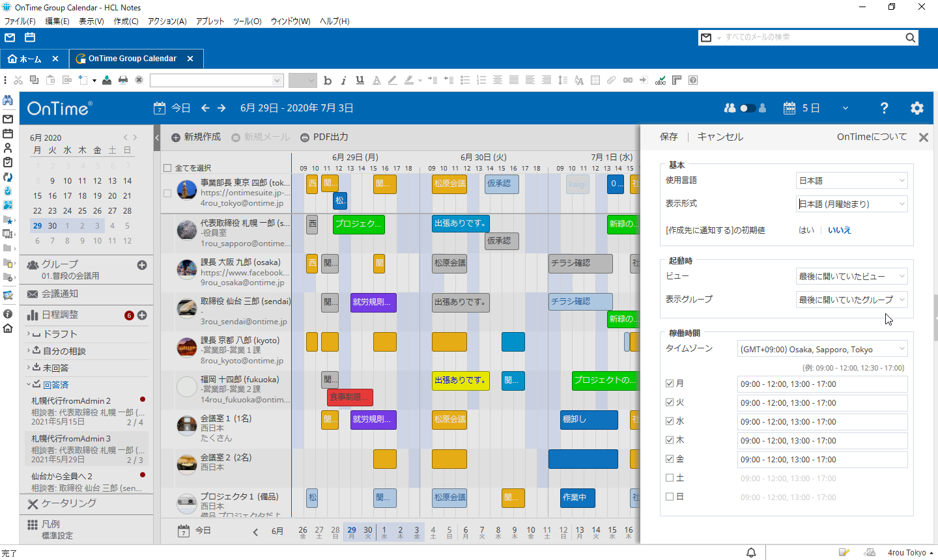Screen dimensions: 938x560
Task: Enable the 土 working day checkbox
Action: tap(670, 478)
